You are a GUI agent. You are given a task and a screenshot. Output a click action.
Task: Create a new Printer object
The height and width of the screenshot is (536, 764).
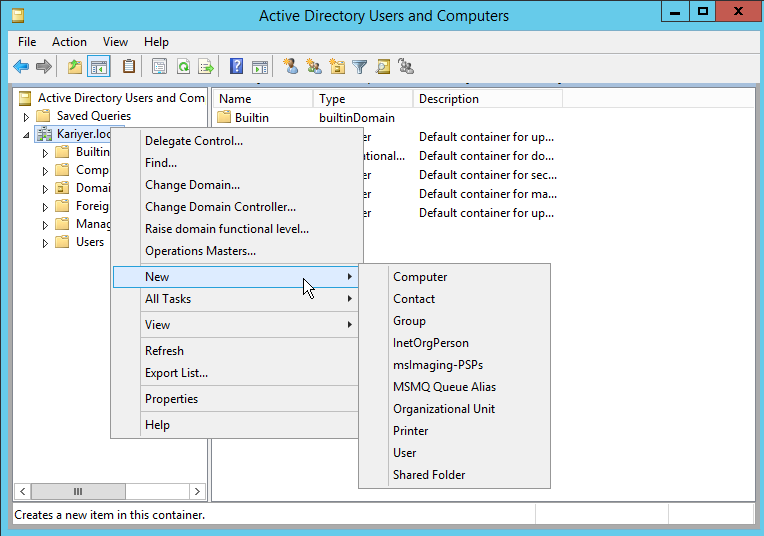click(x=455, y=431)
